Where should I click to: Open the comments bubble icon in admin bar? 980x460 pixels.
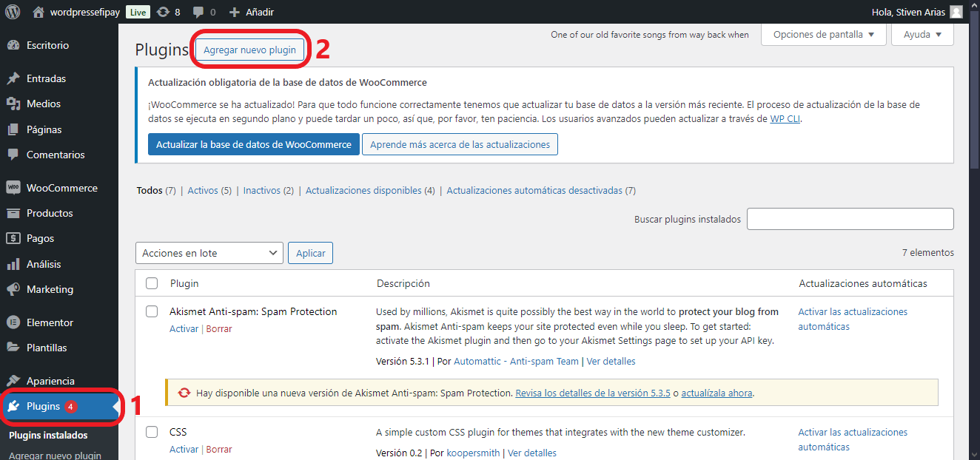pyautogui.click(x=198, y=12)
